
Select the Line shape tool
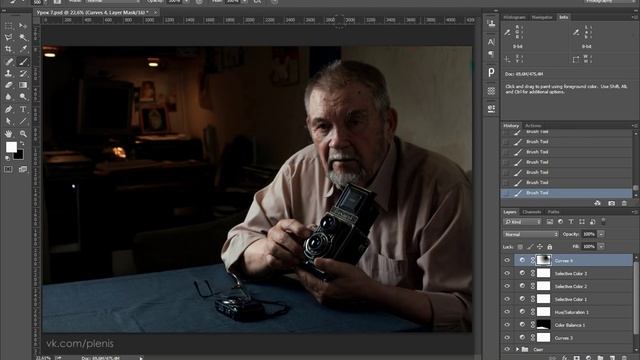click(23, 121)
